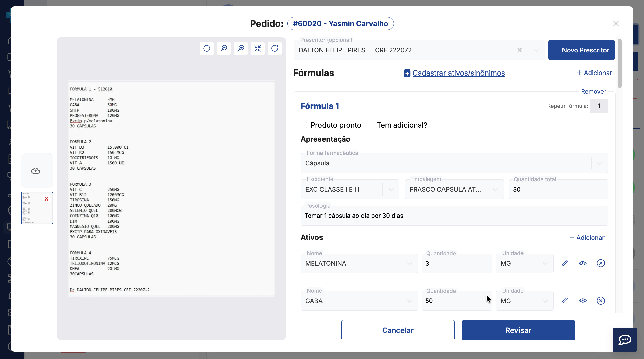Open the prescription page thumbnail
Viewport: 644px width, 359px height.
(x=37, y=208)
